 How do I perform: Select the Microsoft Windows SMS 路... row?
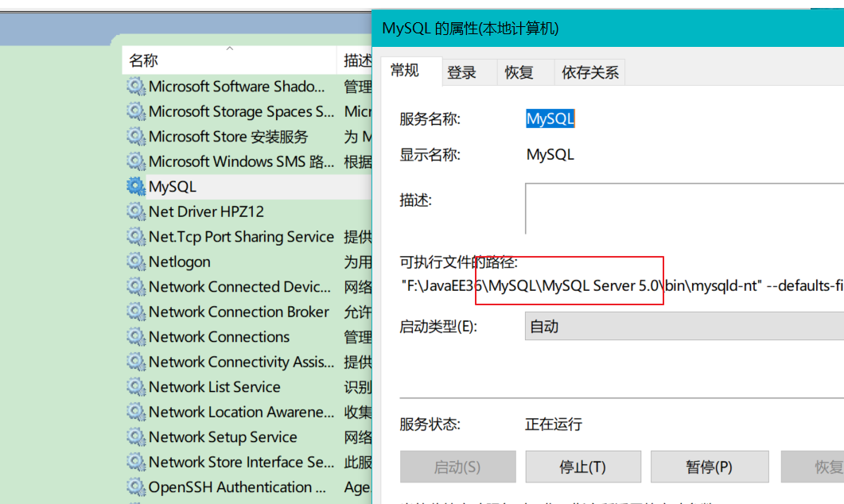247,161
